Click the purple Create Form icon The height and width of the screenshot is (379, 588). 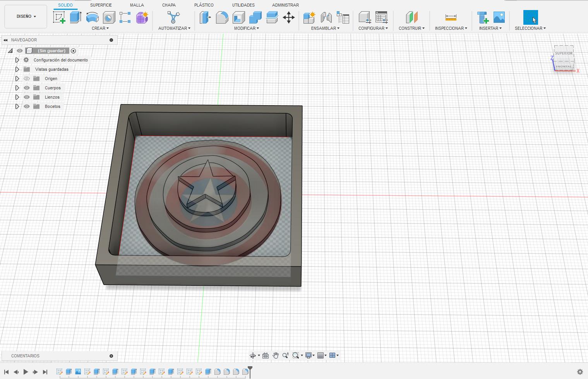coord(142,17)
